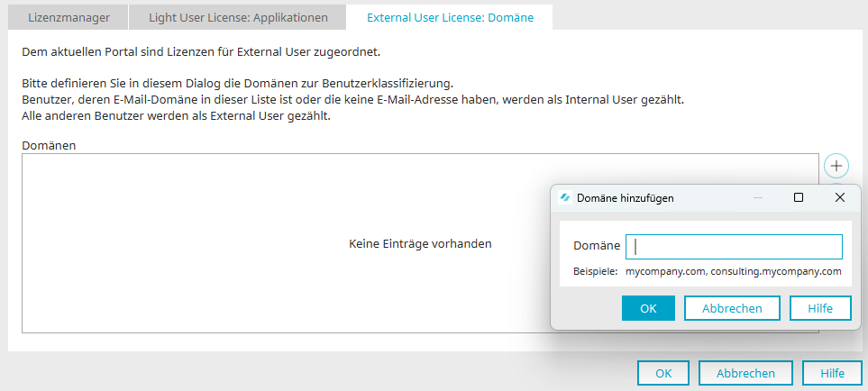The width and height of the screenshot is (868, 391).
Task: Focus the Domäne text input field
Action: tap(738, 247)
